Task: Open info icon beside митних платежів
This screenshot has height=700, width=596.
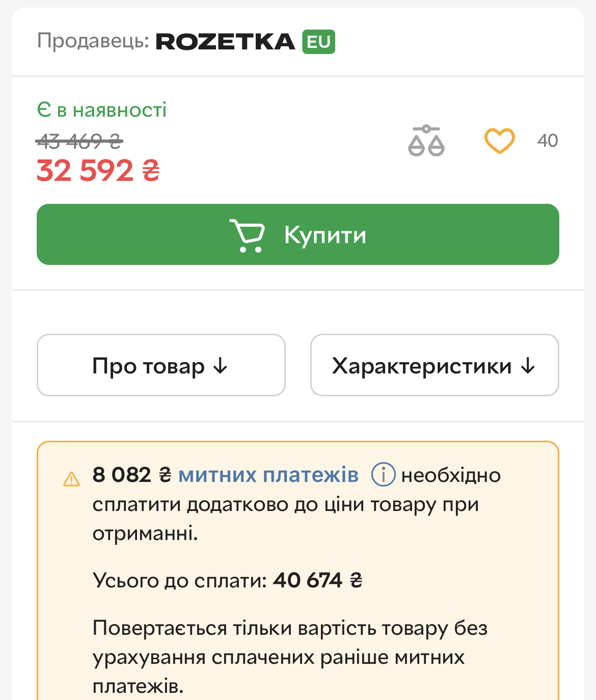Action: pos(383,475)
